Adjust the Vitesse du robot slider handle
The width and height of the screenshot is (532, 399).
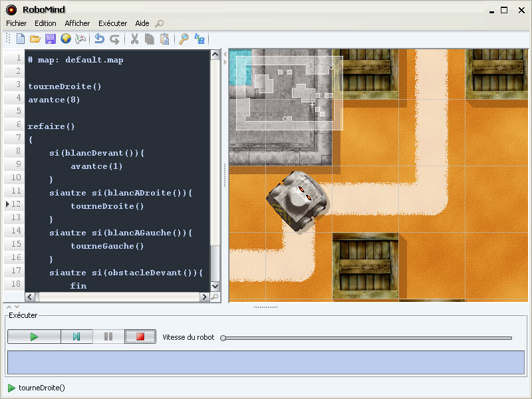(223, 338)
